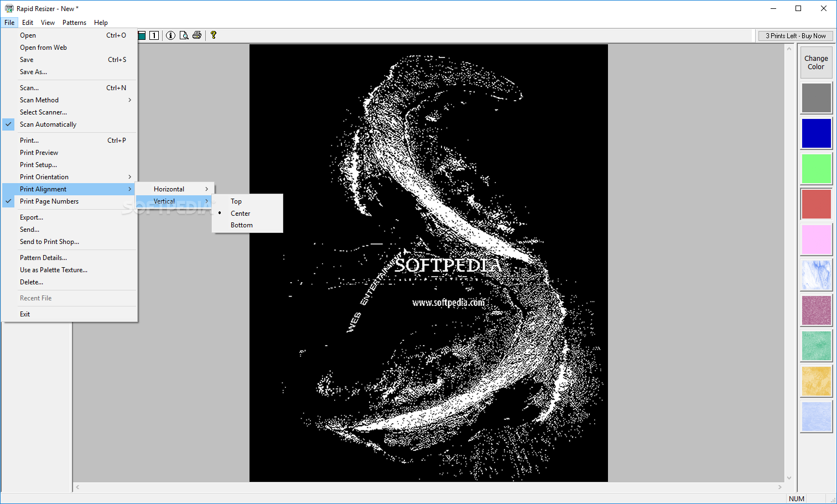837x504 pixels.
Task: Pick the pink color swatch
Action: click(x=816, y=240)
